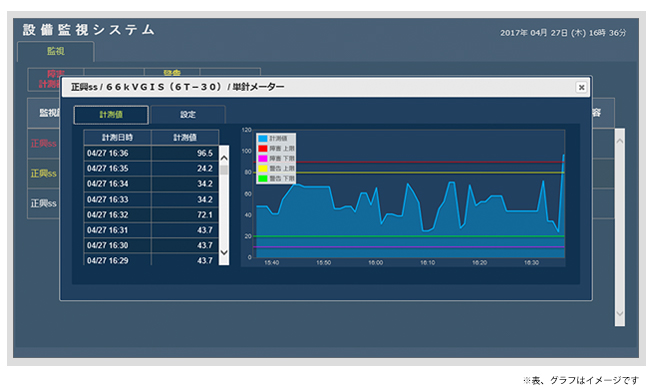This screenshot has width=653, height=390.
Task: Click the date and time display
Action: [x=563, y=32]
